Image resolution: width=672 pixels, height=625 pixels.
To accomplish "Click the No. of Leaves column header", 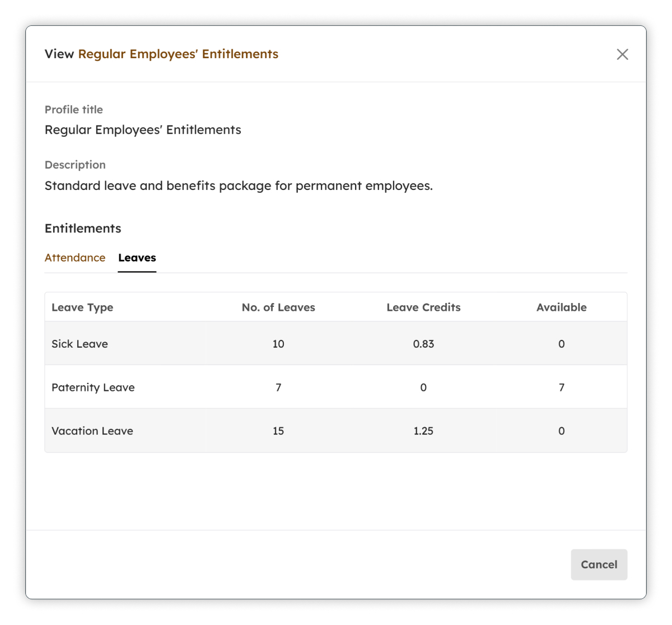I will 278,307.
